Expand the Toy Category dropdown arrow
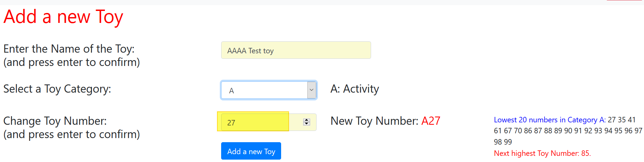 tap(311, 90)
